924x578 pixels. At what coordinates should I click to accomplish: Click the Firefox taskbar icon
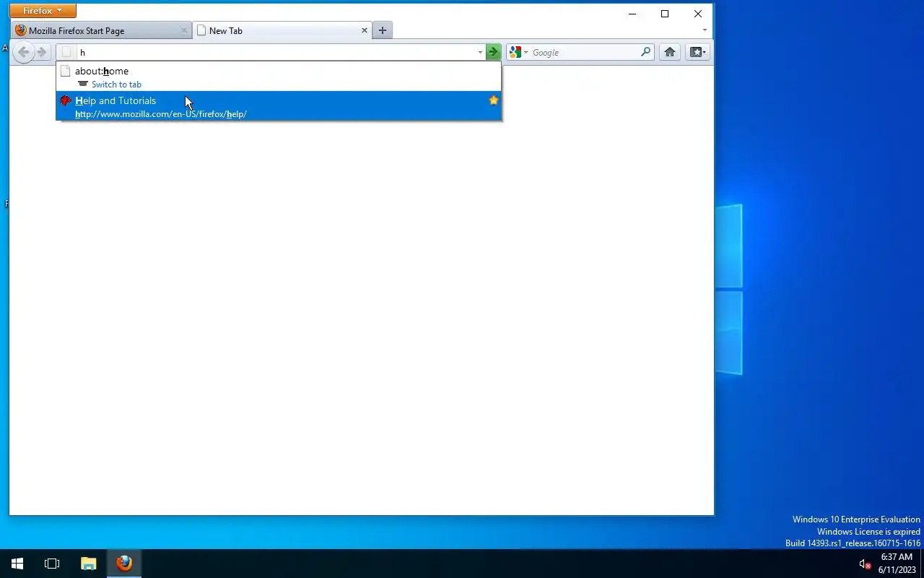point(124,564)
